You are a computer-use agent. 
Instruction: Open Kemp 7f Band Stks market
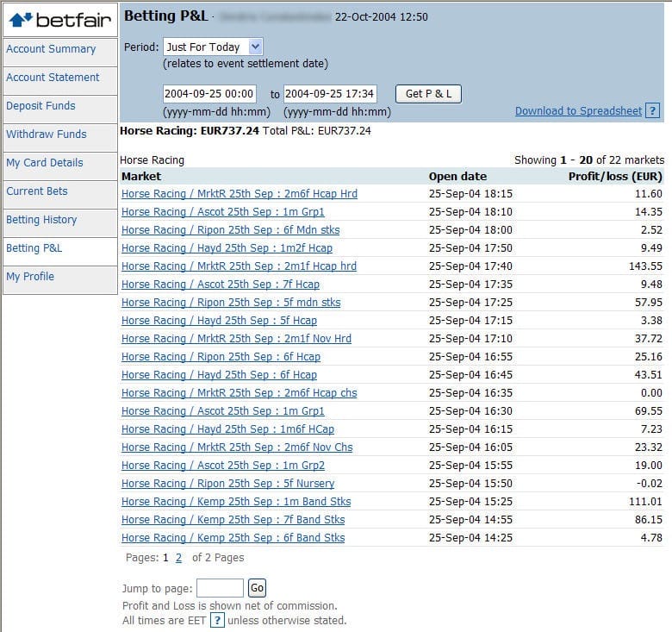pyautogui.click(x=233, y=520)
